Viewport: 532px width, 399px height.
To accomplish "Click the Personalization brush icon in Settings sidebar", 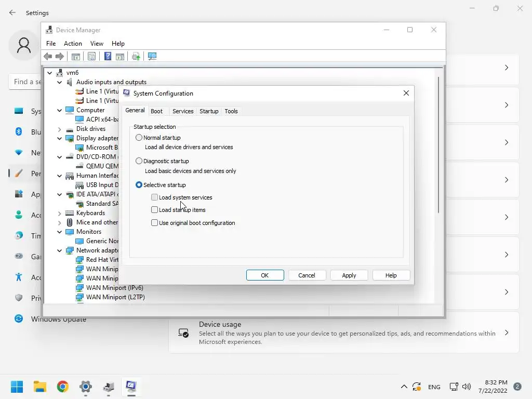I will click(19, 174).
